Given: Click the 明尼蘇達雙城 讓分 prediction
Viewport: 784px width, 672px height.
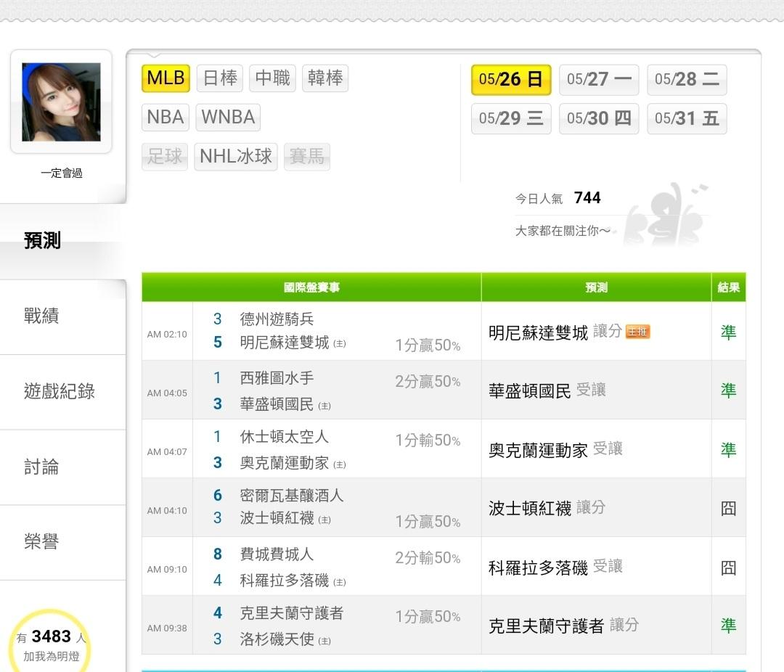Looking at the screenshot, I should coord(555,332).
